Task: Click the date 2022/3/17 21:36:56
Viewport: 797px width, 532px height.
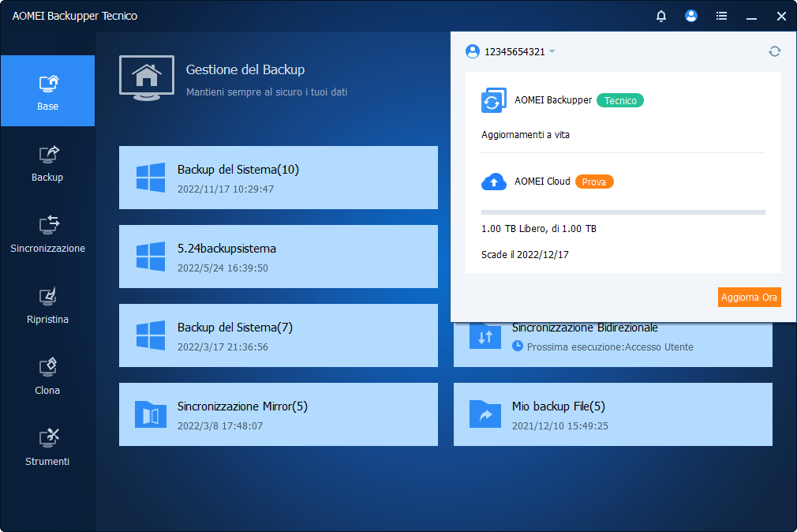Action: (x=223, y=347)
